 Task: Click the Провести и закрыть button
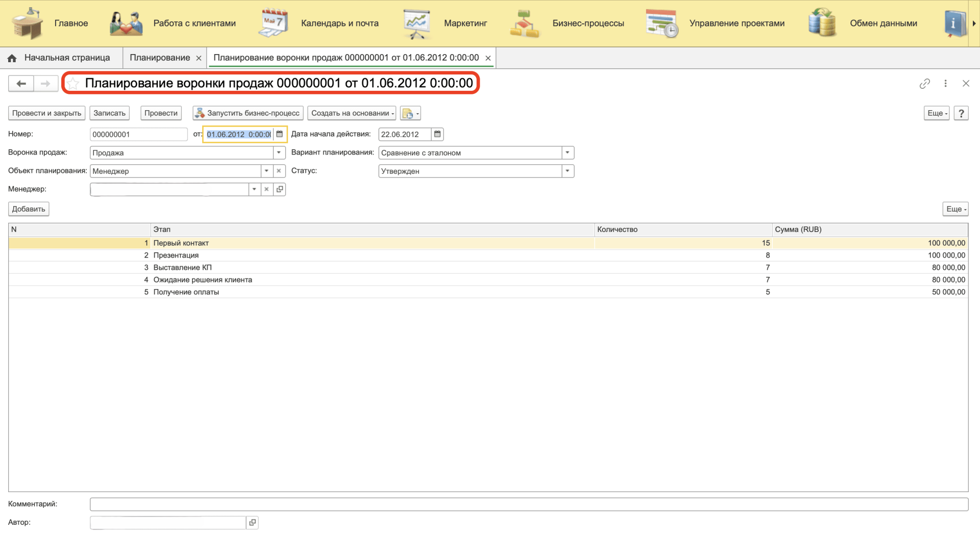46,113
